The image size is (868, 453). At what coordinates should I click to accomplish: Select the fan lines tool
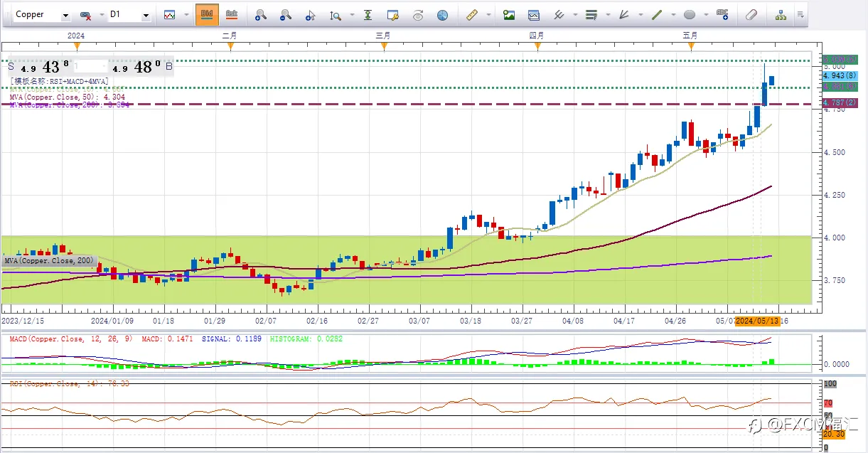click(624, 15)
